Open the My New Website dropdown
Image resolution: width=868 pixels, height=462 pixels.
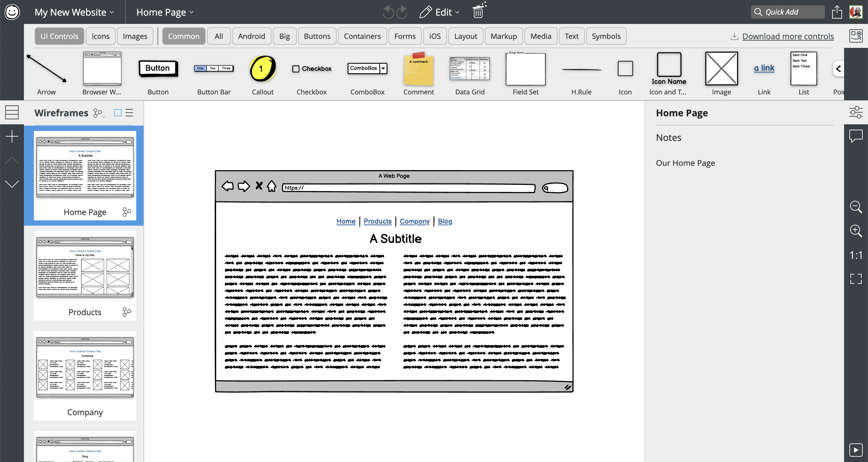pos(74,12)
